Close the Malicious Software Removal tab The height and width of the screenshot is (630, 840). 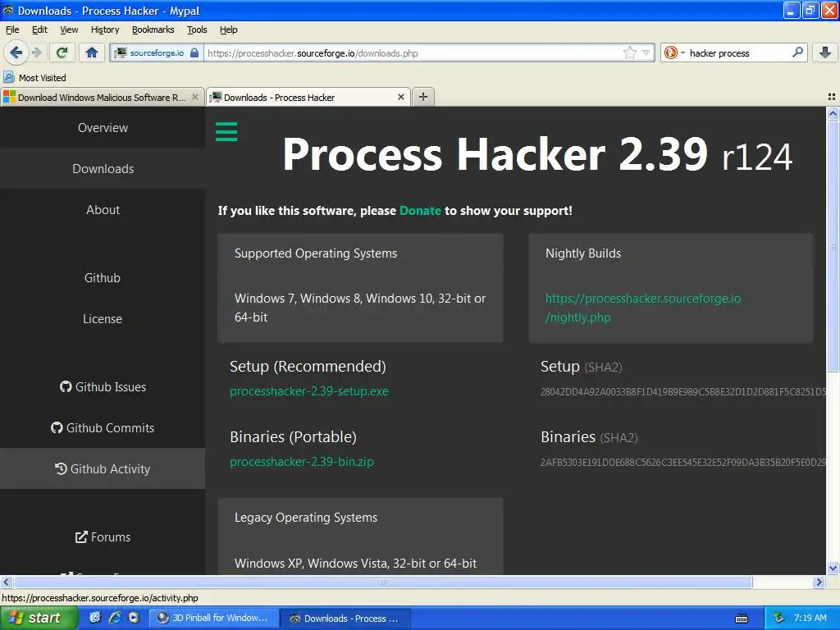pyautogui.click(x=195, y=97)
